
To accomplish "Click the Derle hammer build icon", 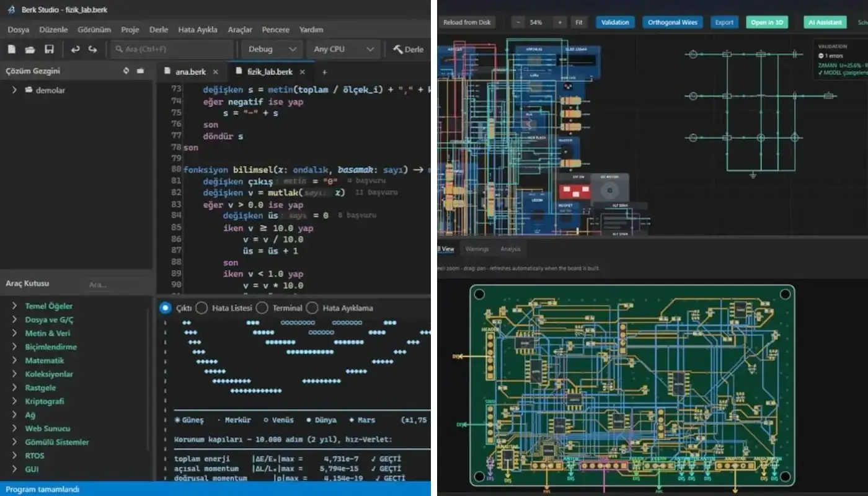I will (398, 49).
